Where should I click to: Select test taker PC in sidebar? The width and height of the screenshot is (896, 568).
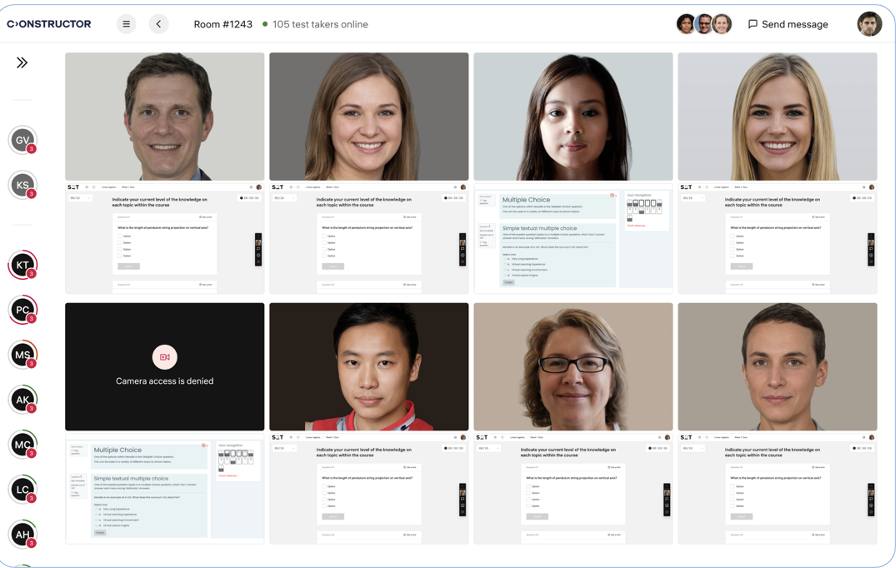point(23,310)
